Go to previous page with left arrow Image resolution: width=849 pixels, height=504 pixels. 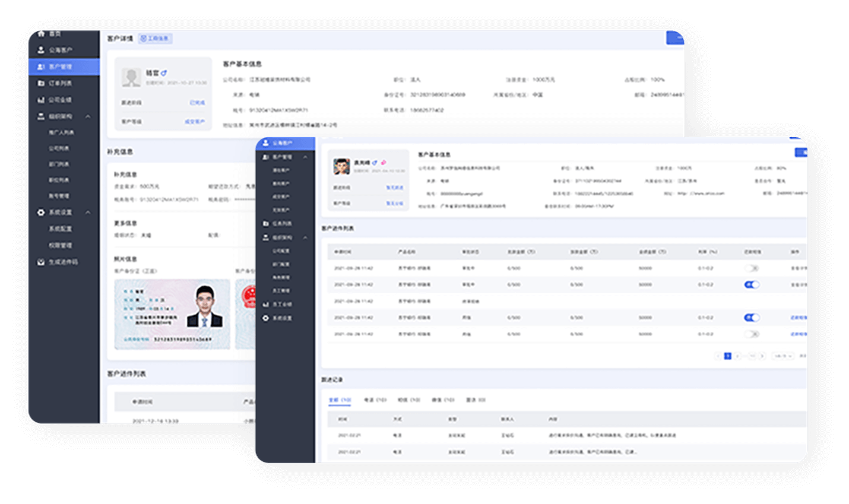click(x=718, y=356)
